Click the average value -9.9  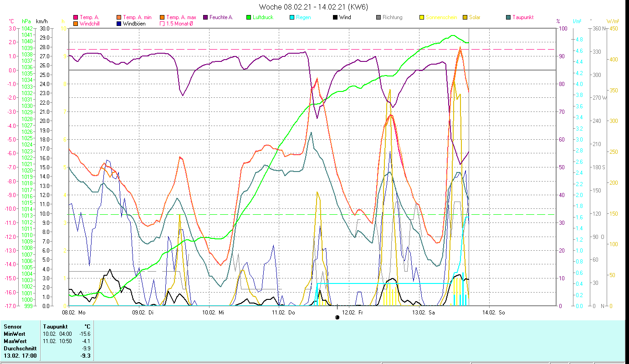pos(86,349)
